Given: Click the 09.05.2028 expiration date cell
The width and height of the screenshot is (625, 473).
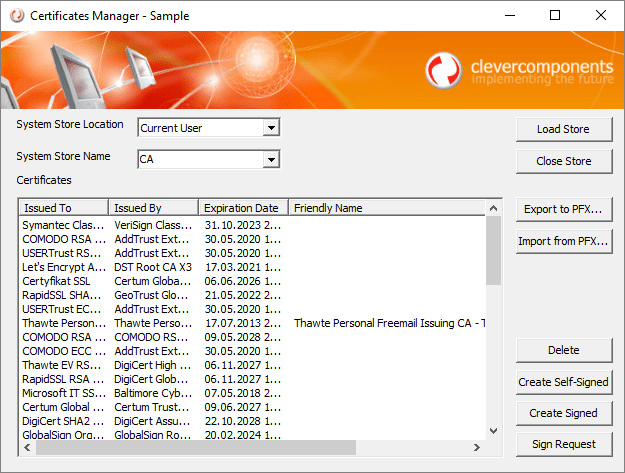Looking at the screenshot, I should coord(243,337).
